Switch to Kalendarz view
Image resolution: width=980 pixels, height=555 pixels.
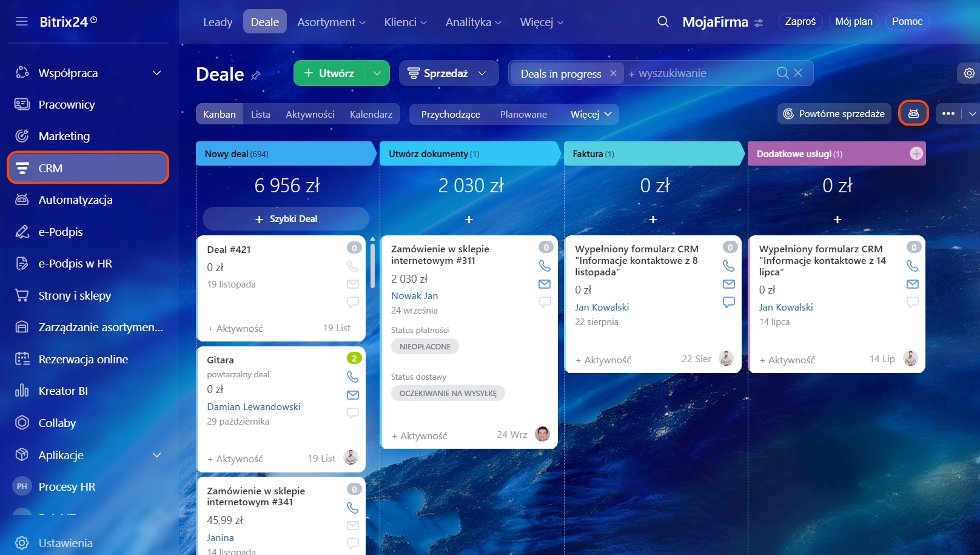point(371,114)
